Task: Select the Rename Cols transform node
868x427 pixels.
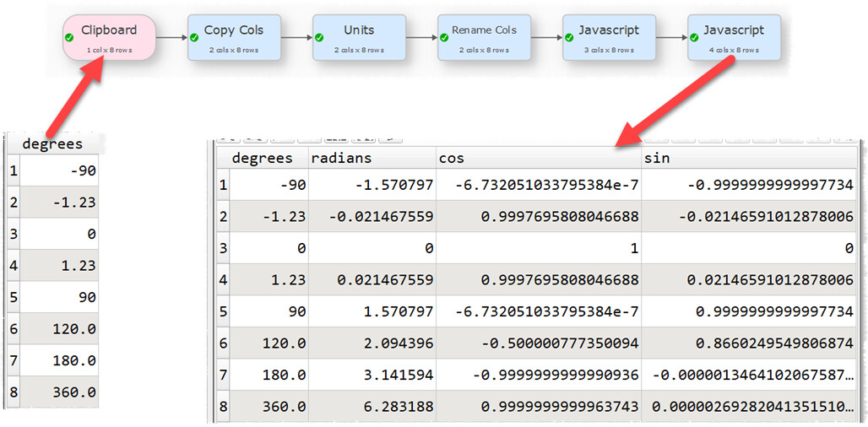Action: (485, 37)
